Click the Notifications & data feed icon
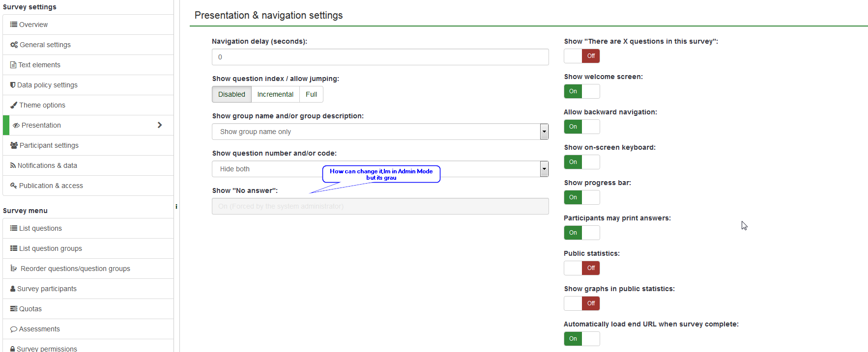The width and height of the screenshot is (868, 352). (x=13, y=165)
